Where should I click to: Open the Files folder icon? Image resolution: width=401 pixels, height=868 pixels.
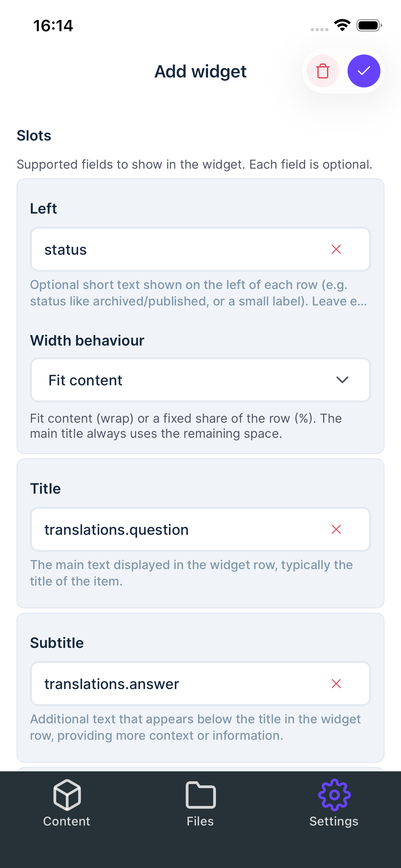[200, 795]
